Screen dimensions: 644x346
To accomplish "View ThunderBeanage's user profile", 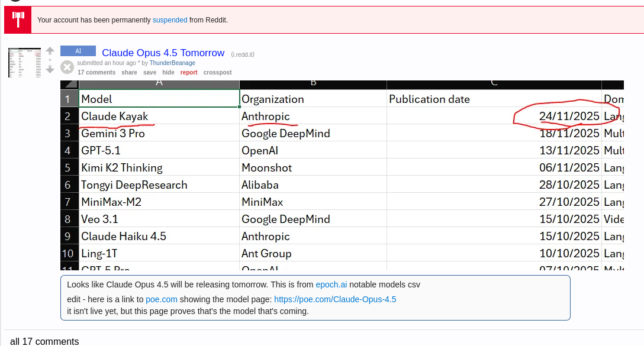I will click(172, 63).
